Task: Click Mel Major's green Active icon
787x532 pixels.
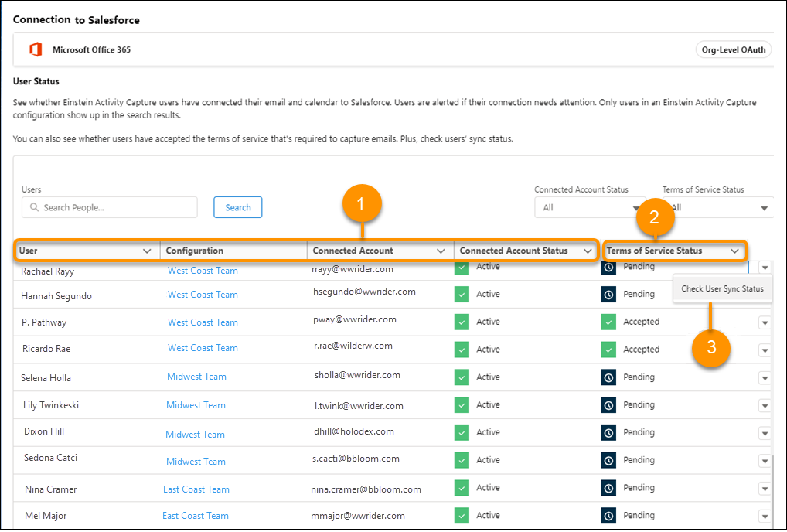Action: point(462,515)
